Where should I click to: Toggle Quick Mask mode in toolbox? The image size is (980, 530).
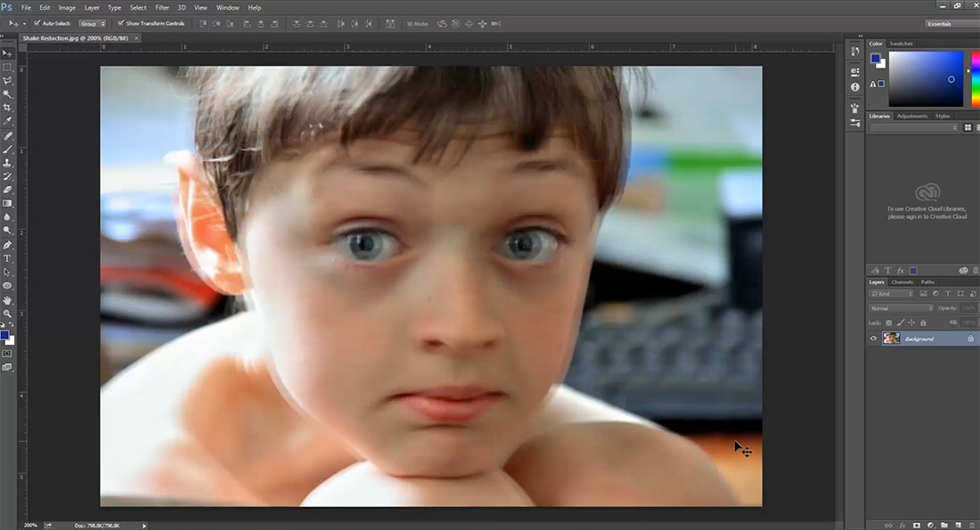[7, 354]
